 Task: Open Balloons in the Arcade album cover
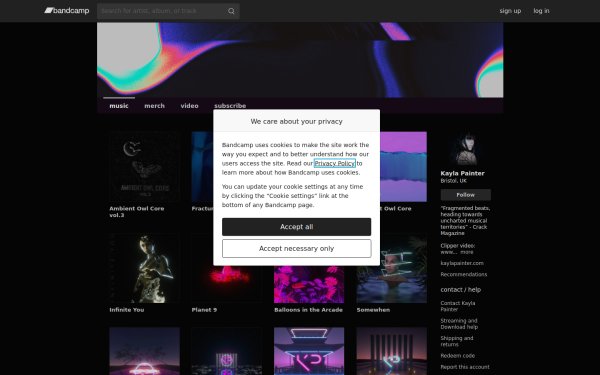(309, 284)
